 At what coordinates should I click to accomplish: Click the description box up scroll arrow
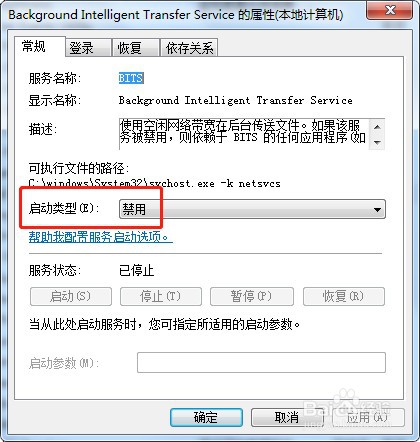pyautogui.click(x=377, y=127)
